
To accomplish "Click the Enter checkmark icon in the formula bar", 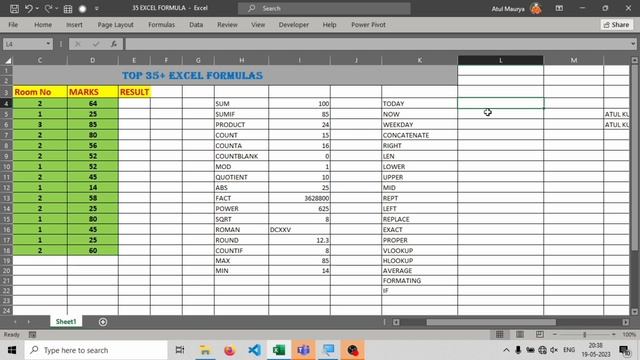I will pos(96,44).
